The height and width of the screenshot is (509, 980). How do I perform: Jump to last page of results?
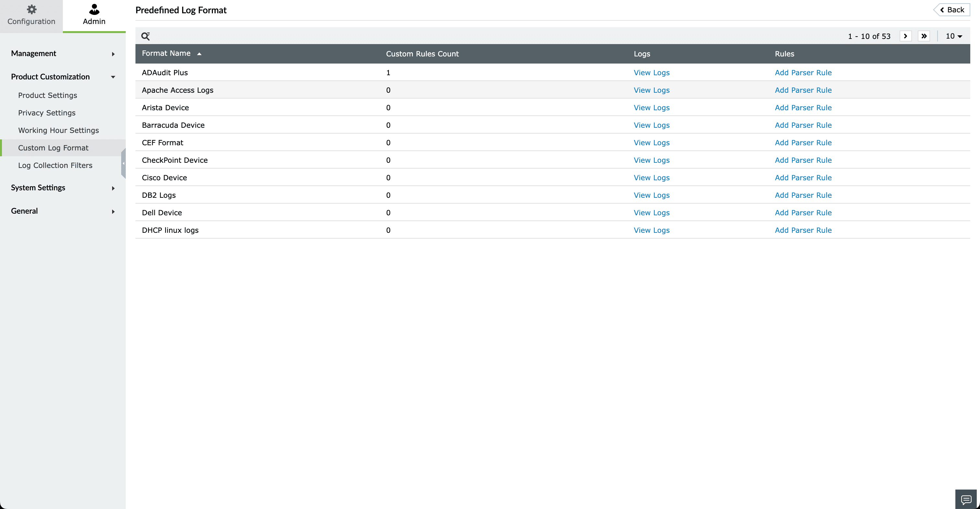click(x=924, y=36)
